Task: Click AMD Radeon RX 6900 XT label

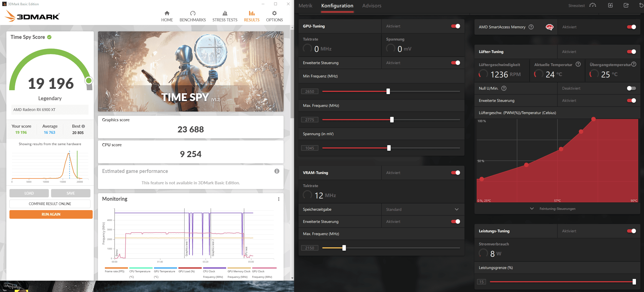Action: click(34, 110)
